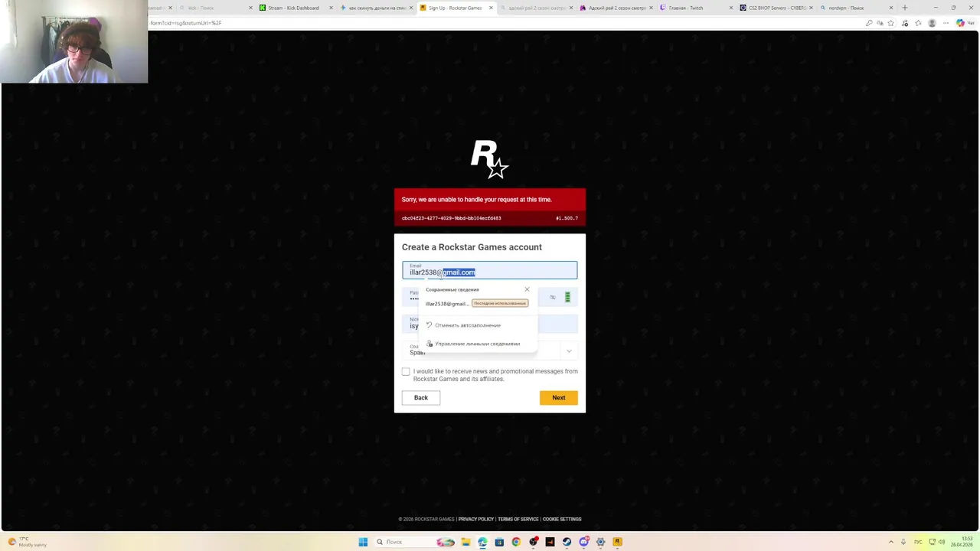Click the Rockstar Games logo

pyautogui.click(x=489, y=159)
